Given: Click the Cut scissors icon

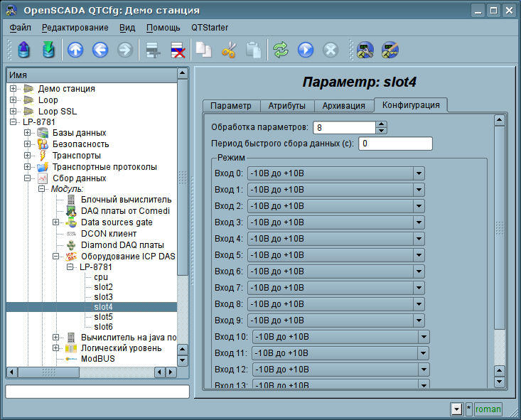Looking at the screenshot, I should click(x=229, y=50).
